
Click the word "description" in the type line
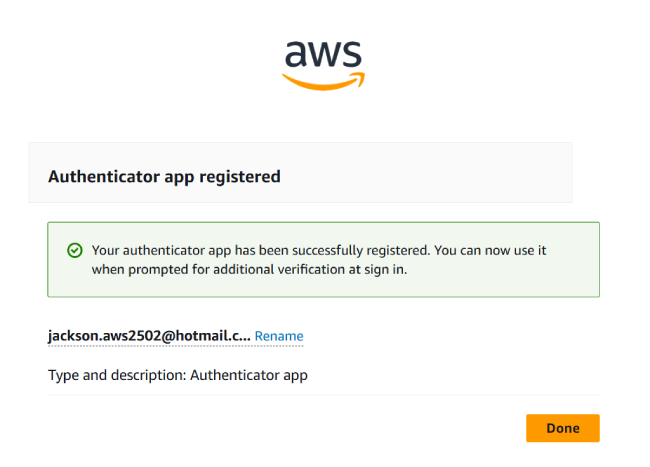pos(148,376)
